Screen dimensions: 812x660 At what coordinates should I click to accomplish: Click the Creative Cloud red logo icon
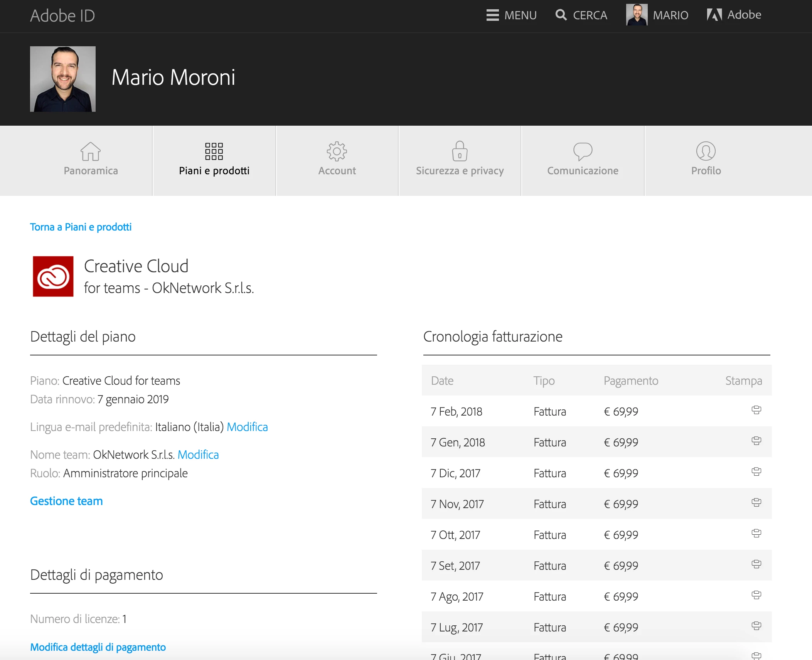[x=53, y=276]
